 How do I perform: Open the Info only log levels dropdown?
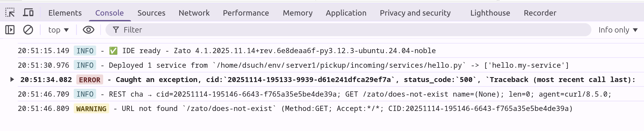click(618, 30)
